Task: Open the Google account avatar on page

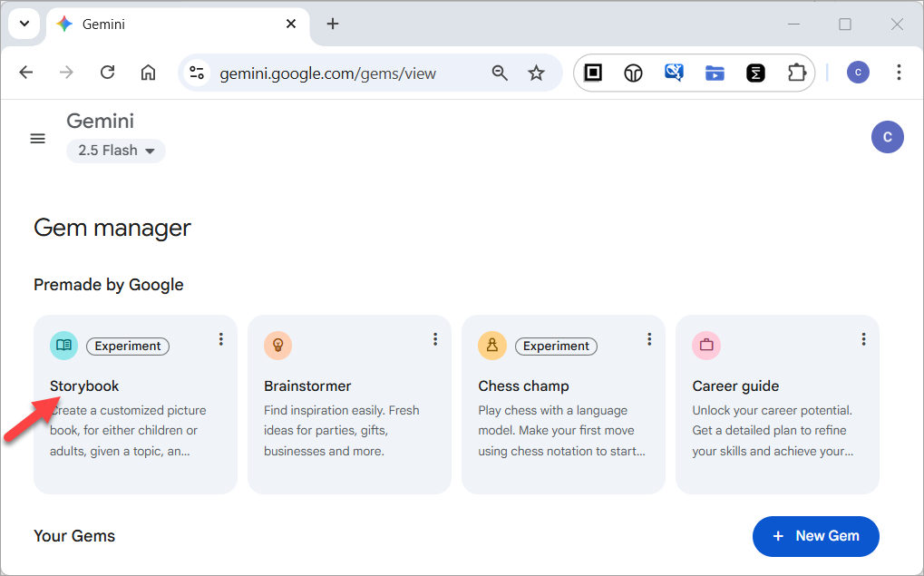Action: point(888,137)
